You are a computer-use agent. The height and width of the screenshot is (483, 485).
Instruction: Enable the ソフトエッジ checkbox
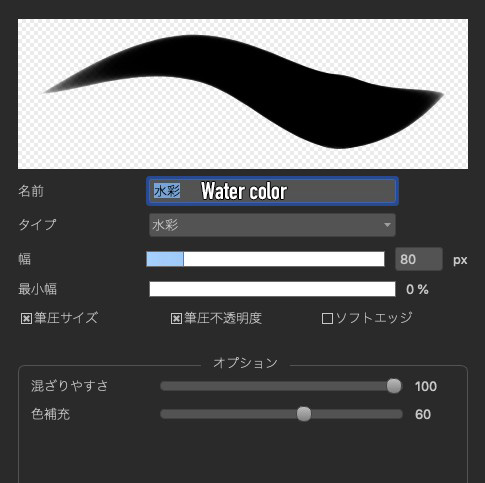[x=327, y=318]
